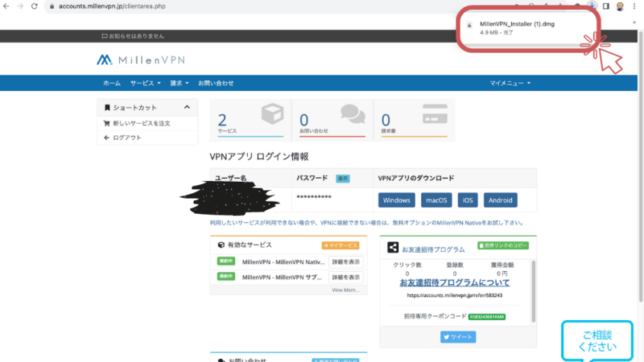This screenshot has width=644, height=362.
Task: Show the password with the 表示 button
Action: (343, 179)
